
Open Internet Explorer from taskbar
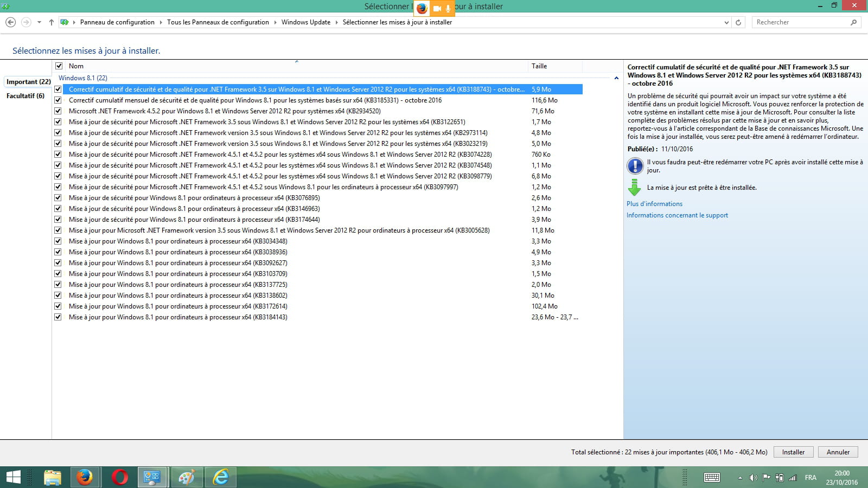(x=221, y=477)
